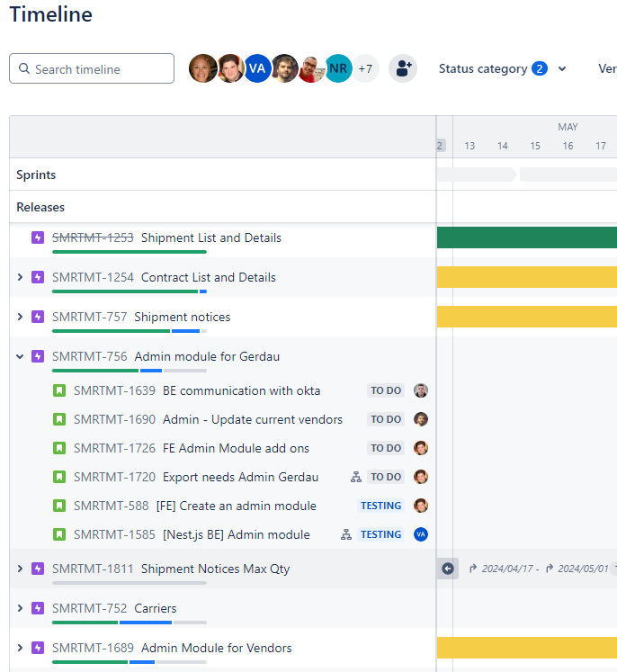Click progress bar under Carriers
The width and height of the screenshot is (617, 672).
(130, 623)
